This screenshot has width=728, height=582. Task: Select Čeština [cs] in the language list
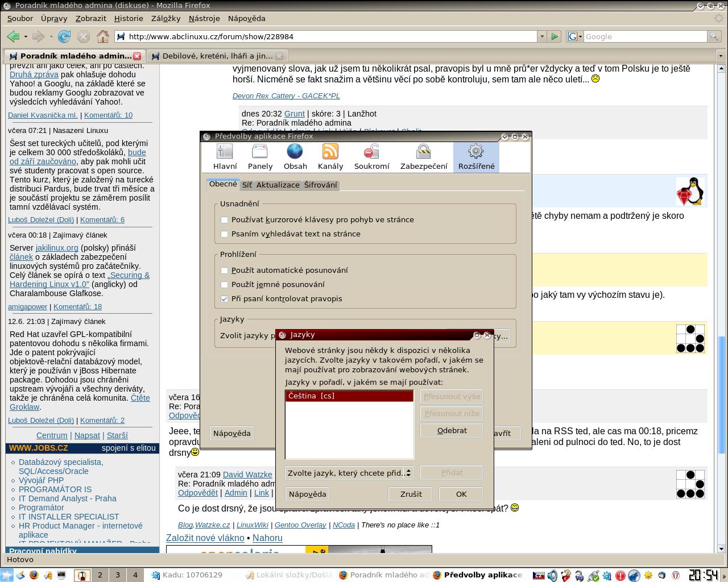[349, 396]
